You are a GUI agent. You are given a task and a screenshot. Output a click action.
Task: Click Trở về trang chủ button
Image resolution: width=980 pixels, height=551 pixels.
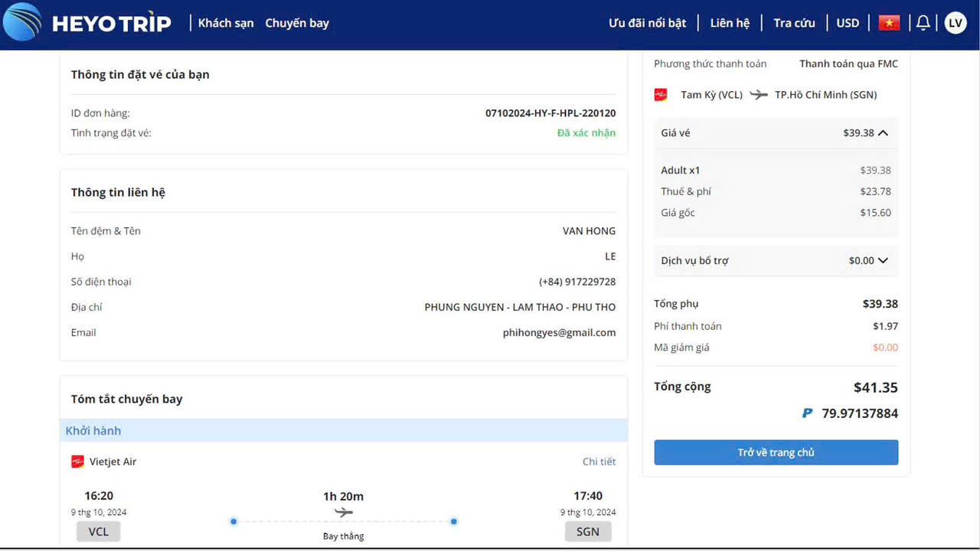(x=776, y=452)
